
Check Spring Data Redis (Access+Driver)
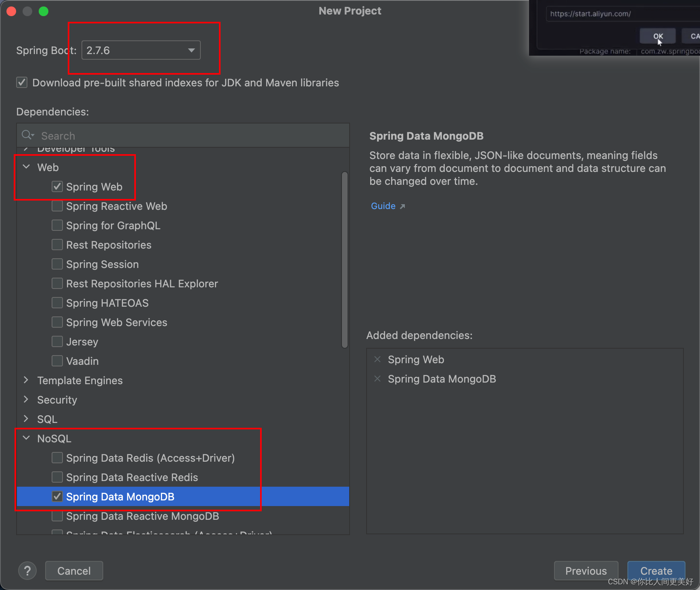[x=57, y=458]
